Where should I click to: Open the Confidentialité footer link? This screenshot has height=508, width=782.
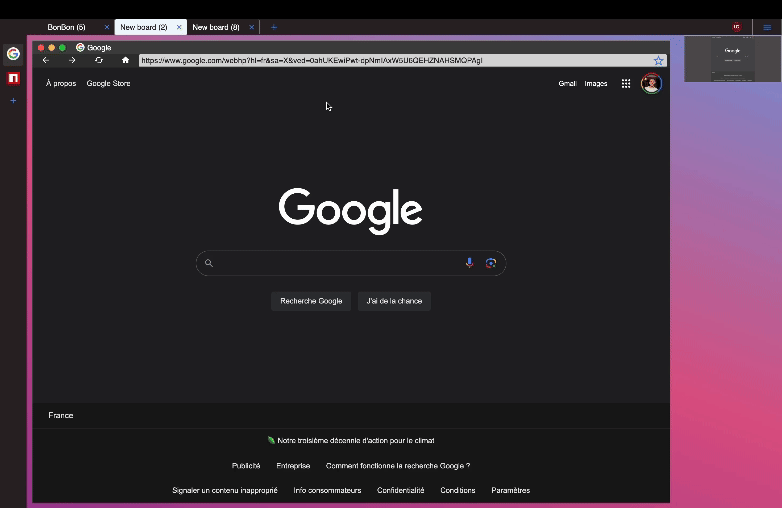point(400,491)
